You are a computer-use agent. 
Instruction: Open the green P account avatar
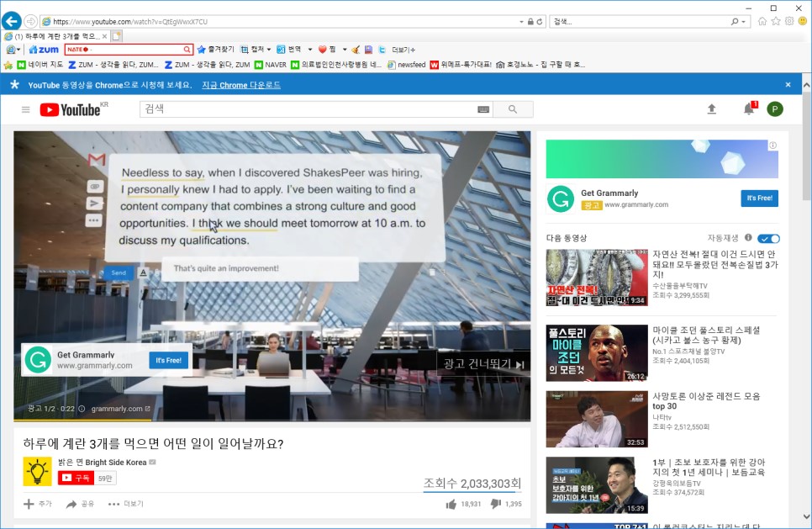pos(775,109)
